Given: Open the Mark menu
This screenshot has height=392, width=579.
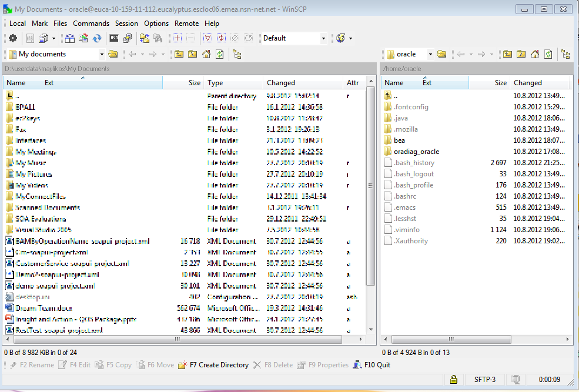Looking at the screenshot, I should 39,24.
